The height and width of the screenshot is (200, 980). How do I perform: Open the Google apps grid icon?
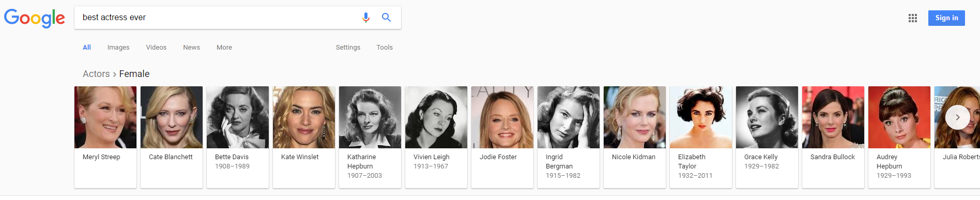[913, 18]
